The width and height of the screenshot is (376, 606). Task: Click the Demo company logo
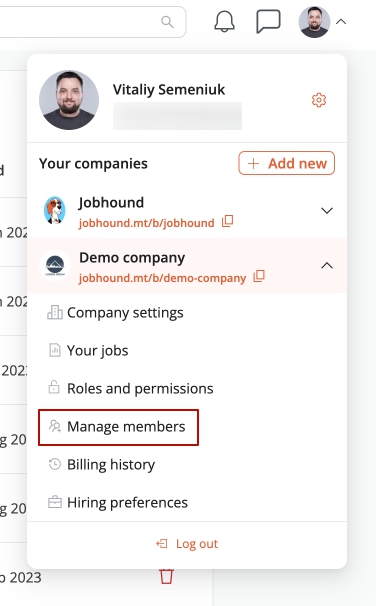55,265
